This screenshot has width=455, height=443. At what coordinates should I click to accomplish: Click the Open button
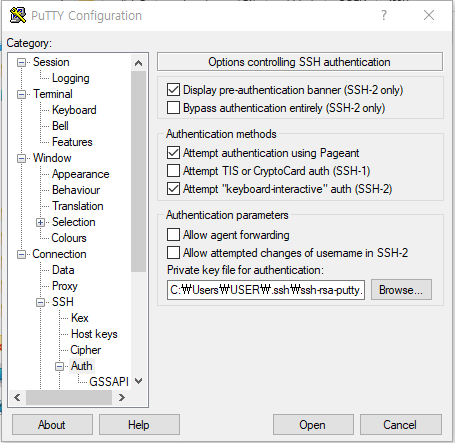(313, 425)
